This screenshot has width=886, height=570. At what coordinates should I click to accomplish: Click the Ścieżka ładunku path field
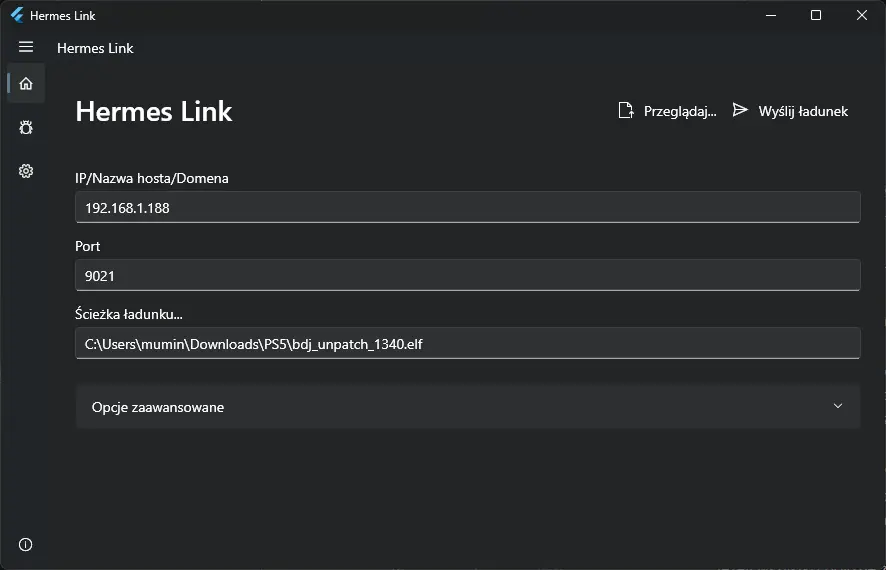(x=468, y=343)
